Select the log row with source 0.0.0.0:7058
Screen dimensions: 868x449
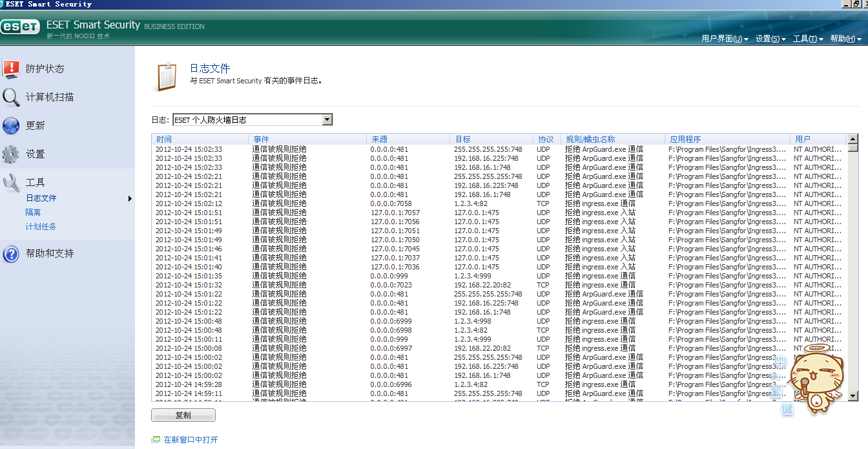tap(499, 204)
